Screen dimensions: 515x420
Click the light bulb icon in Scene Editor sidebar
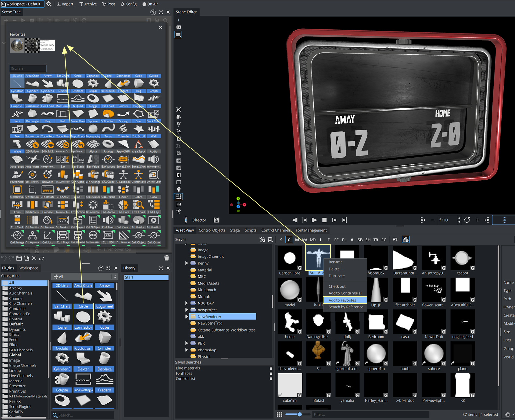[179, 190]
